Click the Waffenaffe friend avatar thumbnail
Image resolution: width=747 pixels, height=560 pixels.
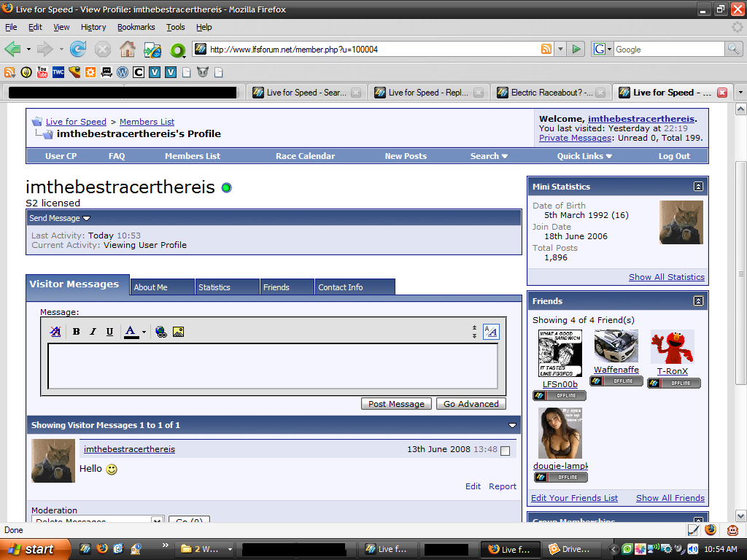pyautogui.click(x=616, y=346)
